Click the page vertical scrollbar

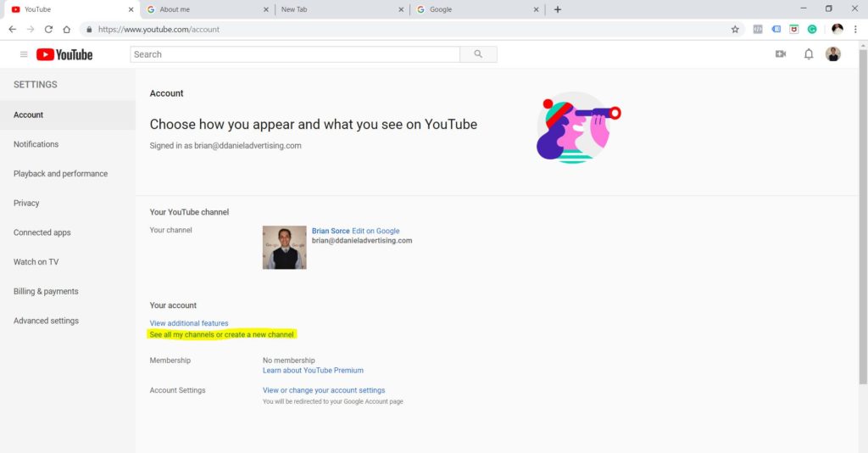(x=863, y=217)
